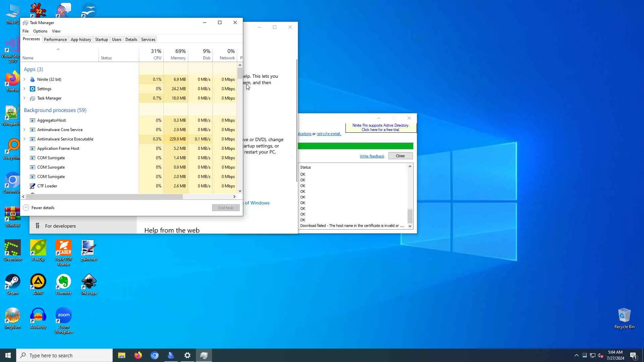Click volume icon in system tray
This screenshot has width=644, height=362.
point(600,355)
